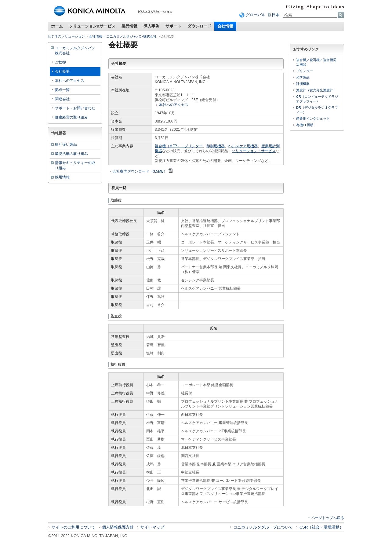The image size is (392, 538).
Task: Open サイトのご利用について footer link
Action: tap(73, 527)
